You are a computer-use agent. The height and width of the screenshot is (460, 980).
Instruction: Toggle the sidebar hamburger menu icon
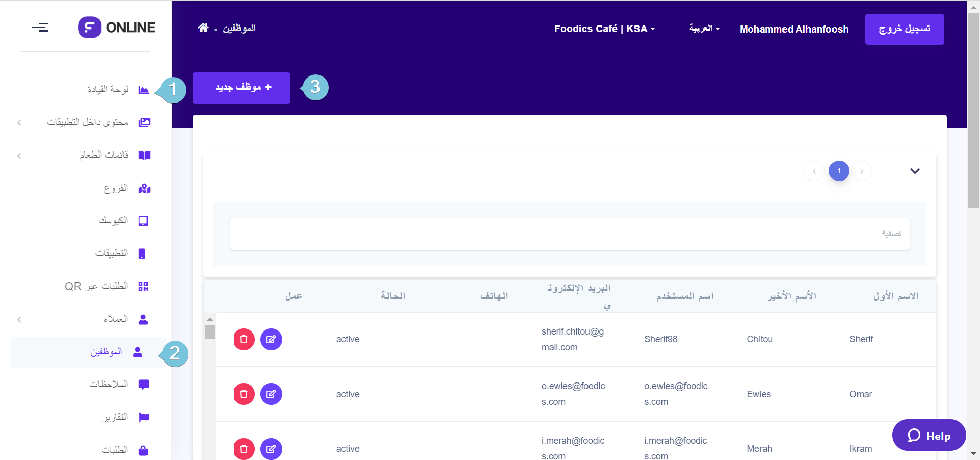click(40, 28)
